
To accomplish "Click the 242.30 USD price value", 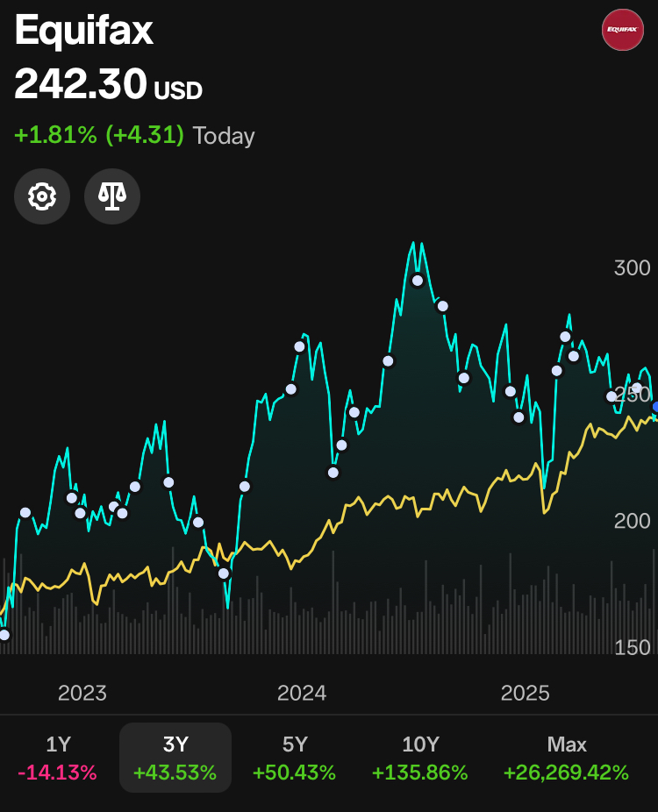I will click(x=108, y=84).
